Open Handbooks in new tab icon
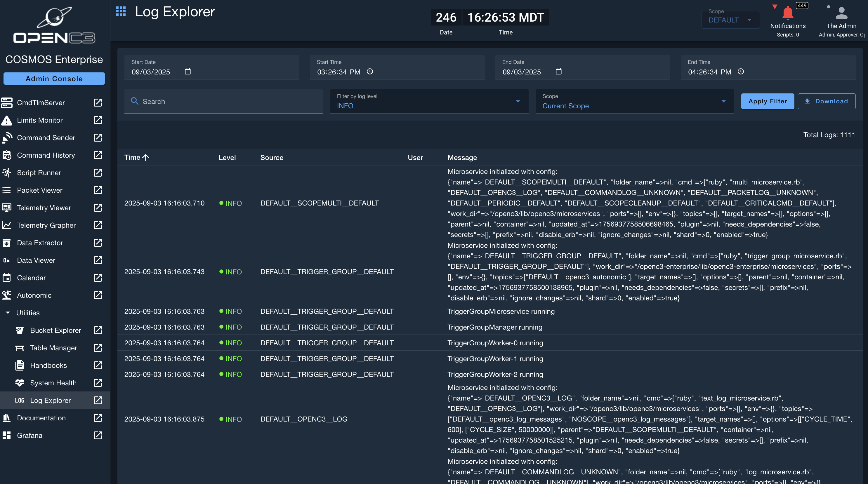Screen dimensions: 868x484 click(98, 365)
